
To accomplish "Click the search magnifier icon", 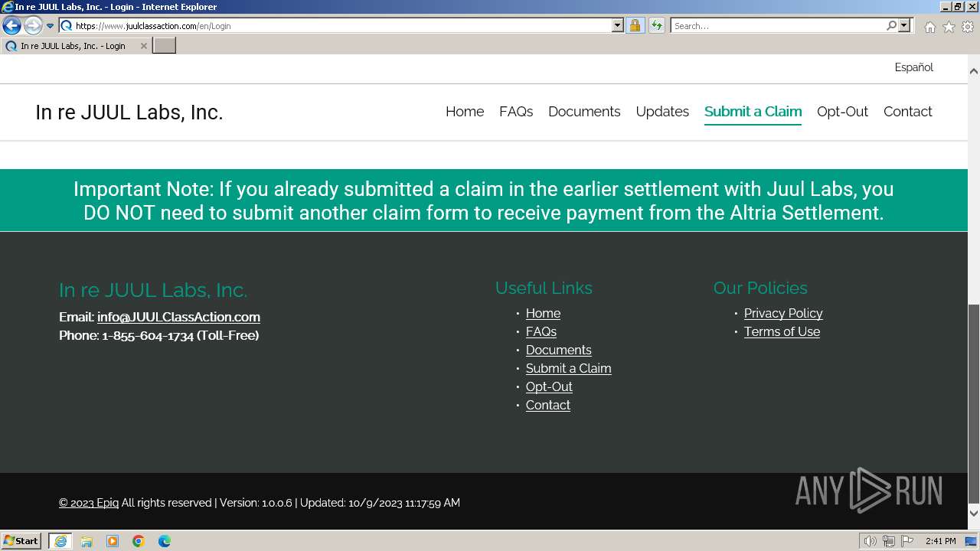I will point(891,25).
